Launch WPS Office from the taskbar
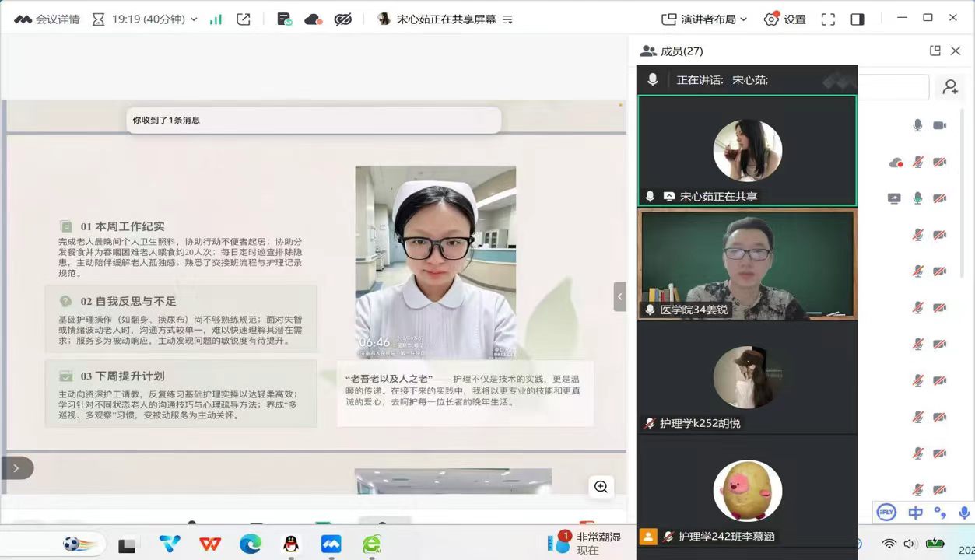Image resolution: width=975 pixels, height=560 pixels. 210,544
